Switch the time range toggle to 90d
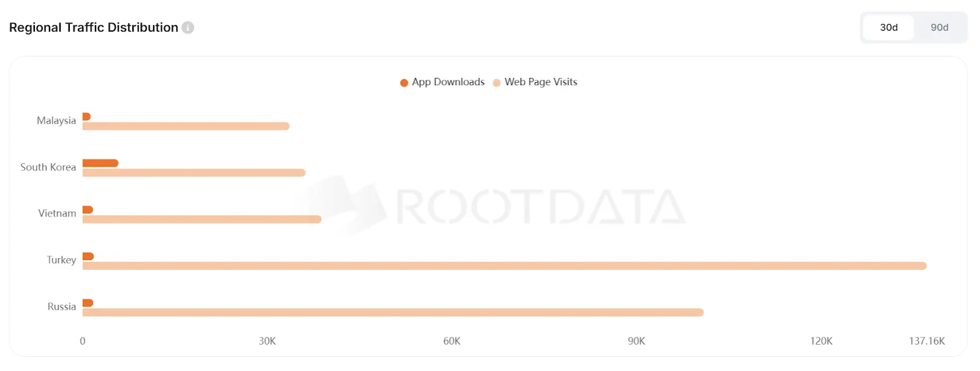The image size is (980, 371). pyautogui.click(x=939, y=27)
